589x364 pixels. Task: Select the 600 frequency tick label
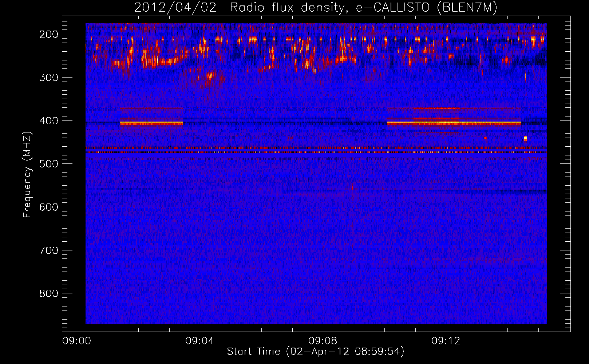pyautogui.click(x=49, y=207)
